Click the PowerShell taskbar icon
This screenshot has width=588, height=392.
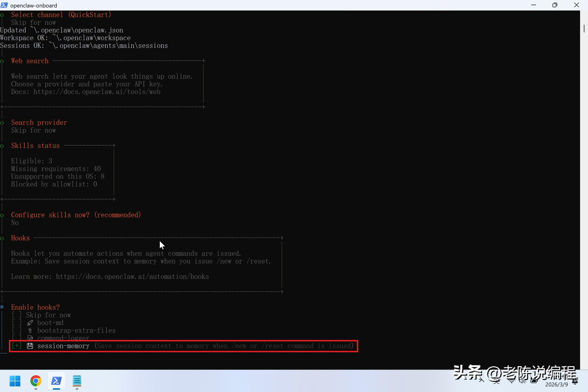click(x=56, y=381)
